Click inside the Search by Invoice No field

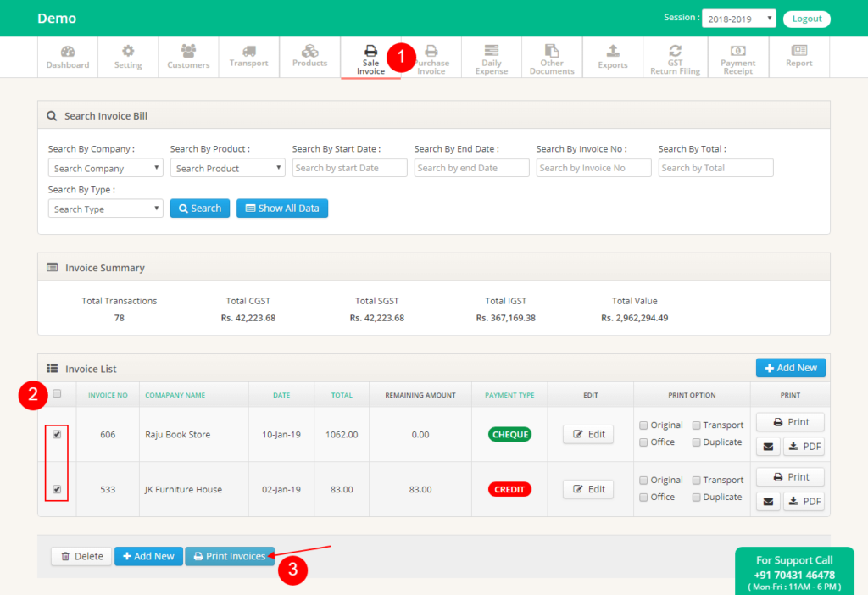click(593, 167)
